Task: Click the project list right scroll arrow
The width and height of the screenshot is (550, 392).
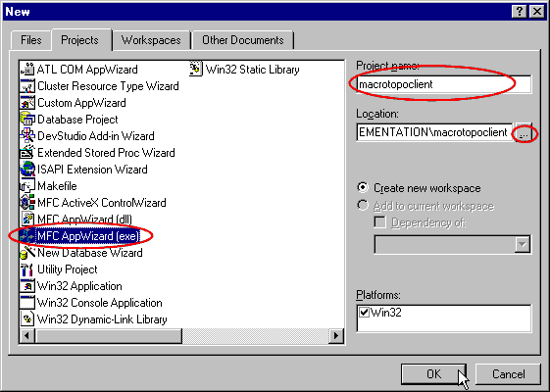Action: click(336, 336)
